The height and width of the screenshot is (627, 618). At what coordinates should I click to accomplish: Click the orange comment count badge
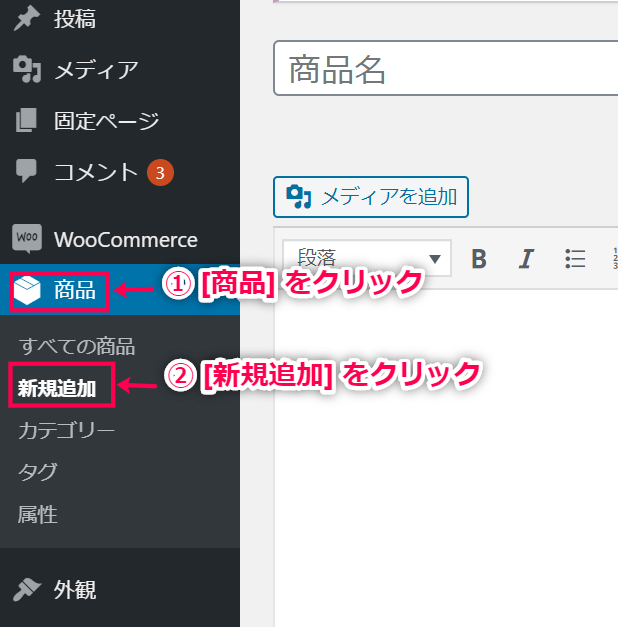tap(160, 173)
